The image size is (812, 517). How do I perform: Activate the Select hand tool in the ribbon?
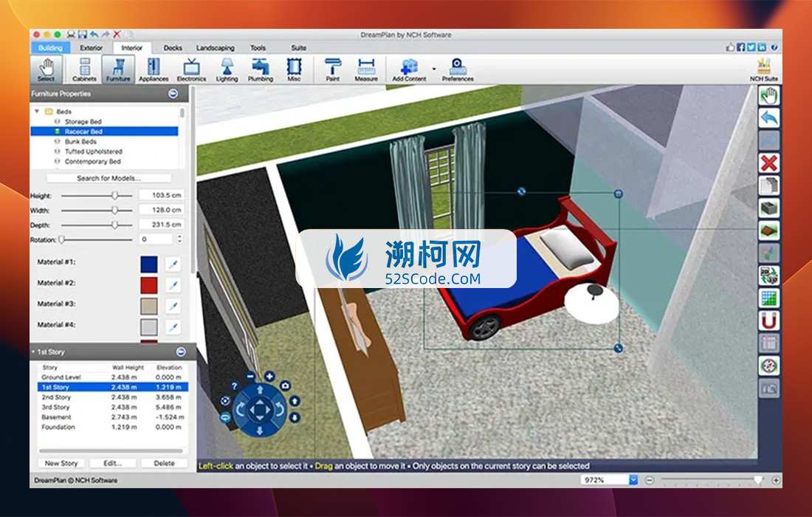[46, 69]
